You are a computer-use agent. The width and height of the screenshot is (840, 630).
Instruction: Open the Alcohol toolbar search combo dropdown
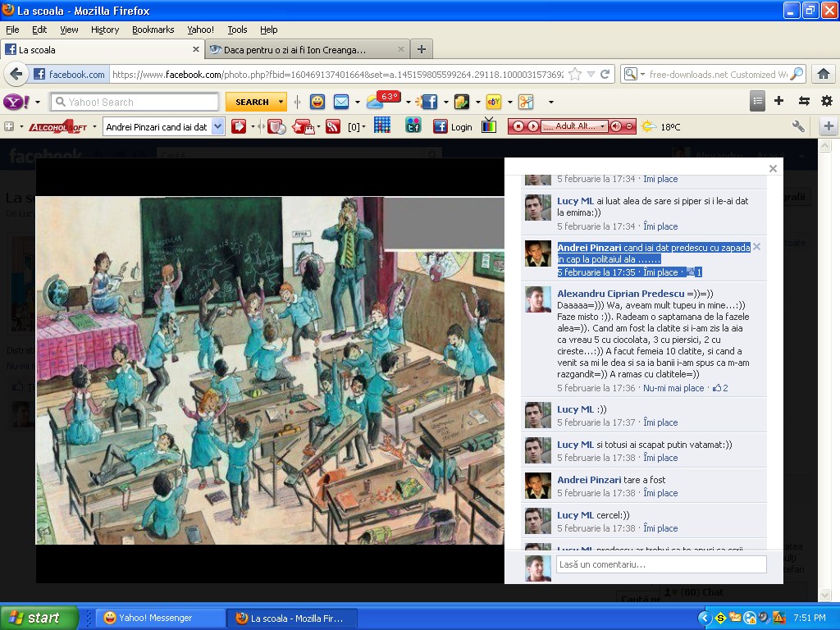click(218, 127)
